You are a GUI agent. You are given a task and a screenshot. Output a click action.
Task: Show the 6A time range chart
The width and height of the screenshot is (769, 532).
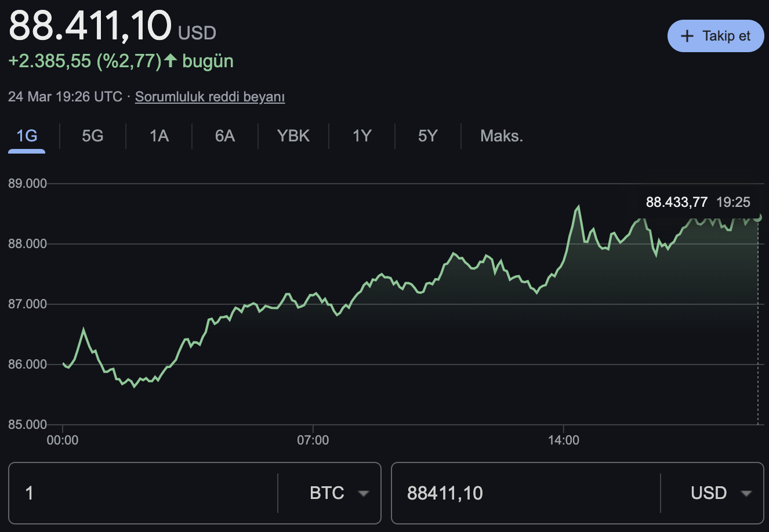(225, 136)
